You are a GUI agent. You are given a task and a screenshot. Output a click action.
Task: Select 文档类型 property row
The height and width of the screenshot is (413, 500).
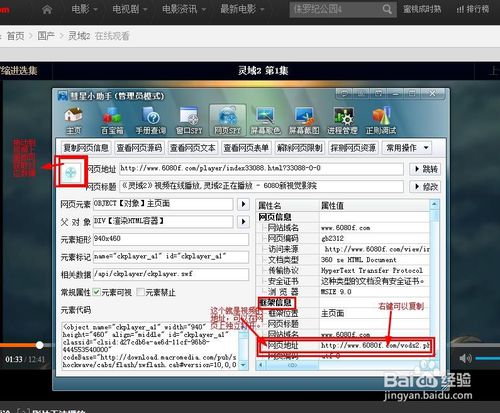(x=343, y=260)
